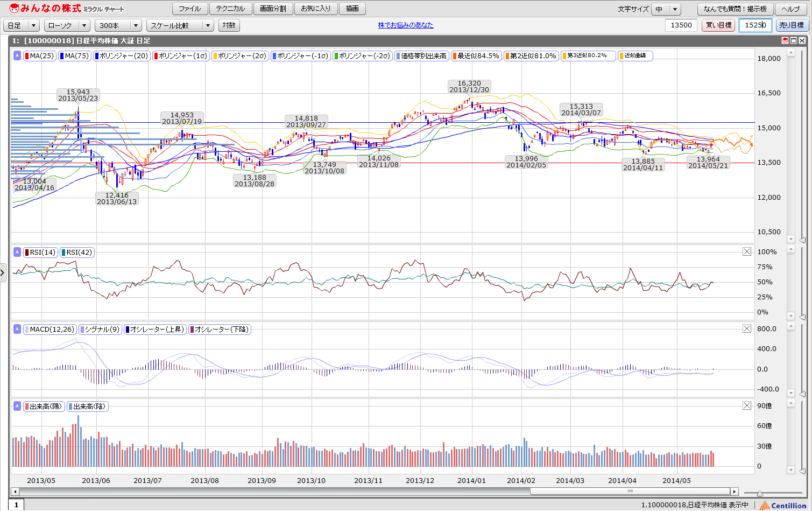Image resolution: width=812 pixels, height=511 pixels.
Task: Click the 買い目標 buy target button
Action: tap(718, 25)
